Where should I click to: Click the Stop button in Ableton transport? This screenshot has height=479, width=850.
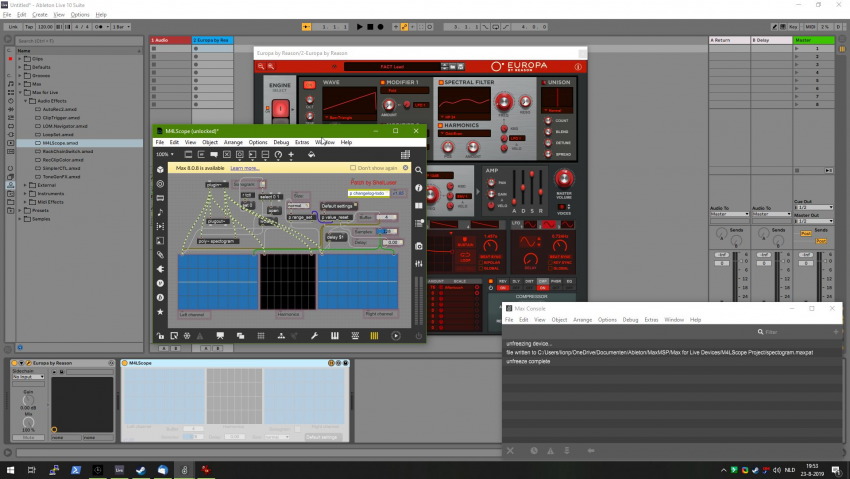coord(369,26)
